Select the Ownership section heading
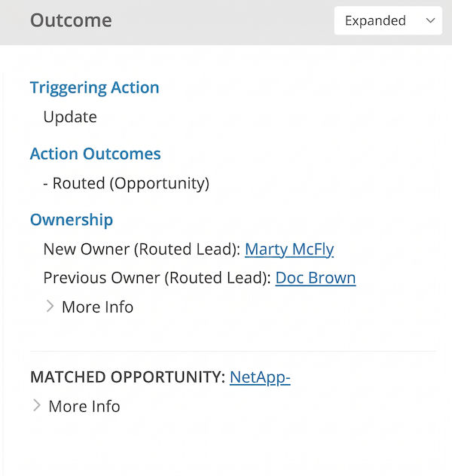The image size is (452, 476). 72,220
